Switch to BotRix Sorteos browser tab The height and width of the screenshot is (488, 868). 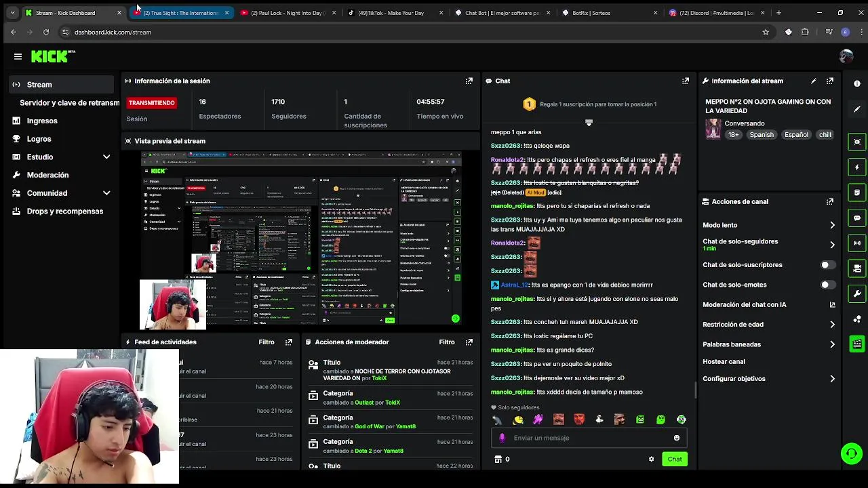tap(609, 12)
